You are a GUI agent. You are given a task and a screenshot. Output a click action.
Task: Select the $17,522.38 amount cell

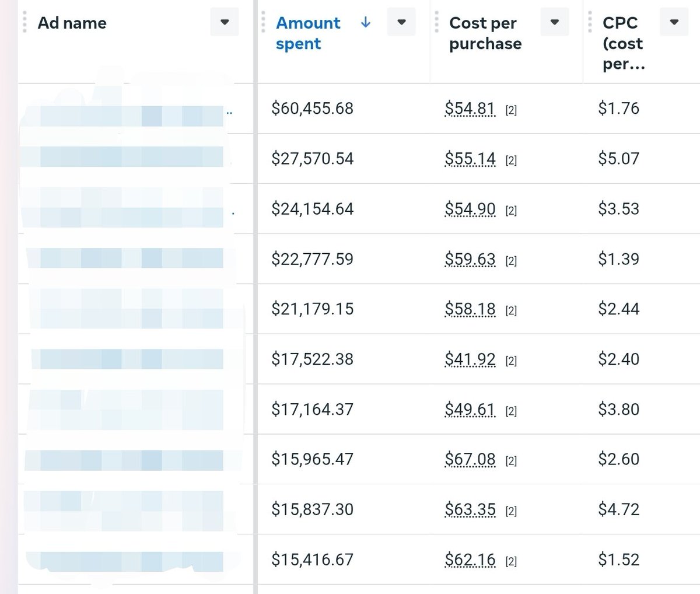pos(312,359)
